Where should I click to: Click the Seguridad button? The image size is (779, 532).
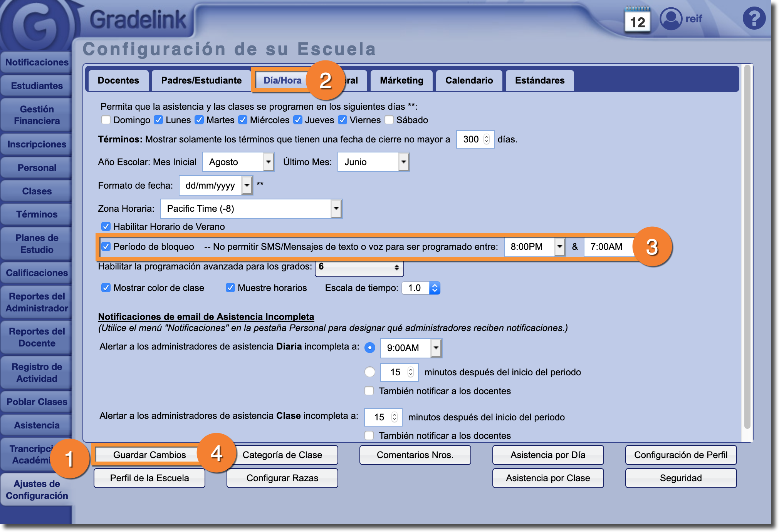point(680,478)
